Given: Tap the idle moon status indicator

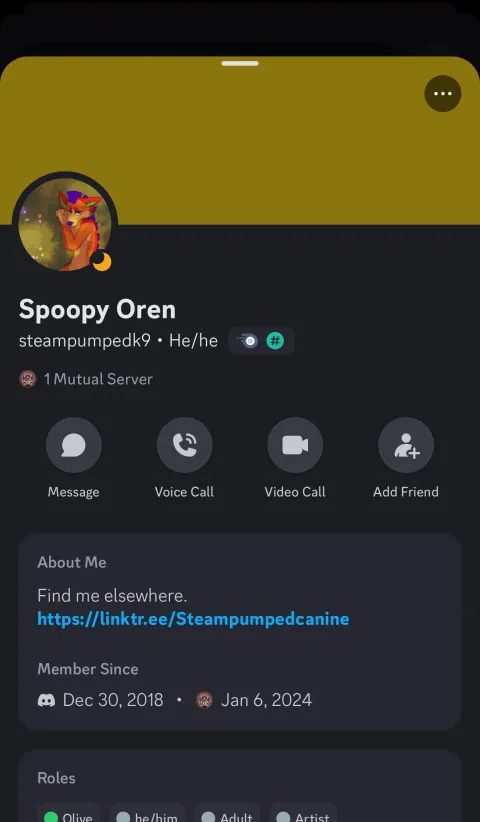Looking at the screenshot, I should (102, 261).
